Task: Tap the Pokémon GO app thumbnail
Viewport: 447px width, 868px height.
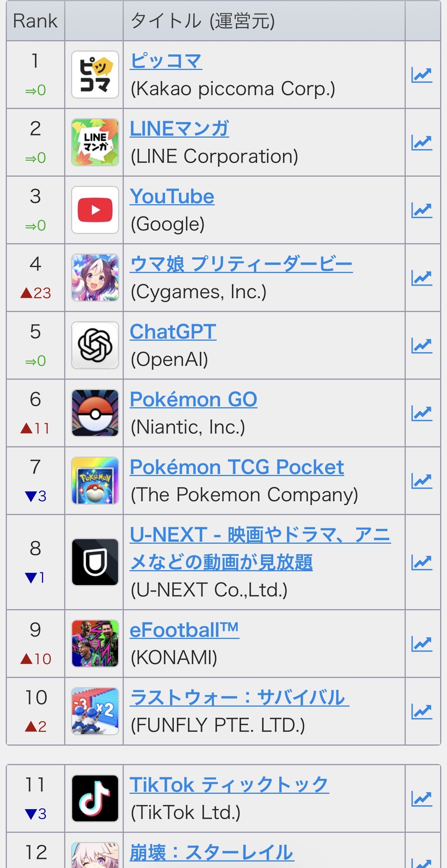Action: [95, 413]
